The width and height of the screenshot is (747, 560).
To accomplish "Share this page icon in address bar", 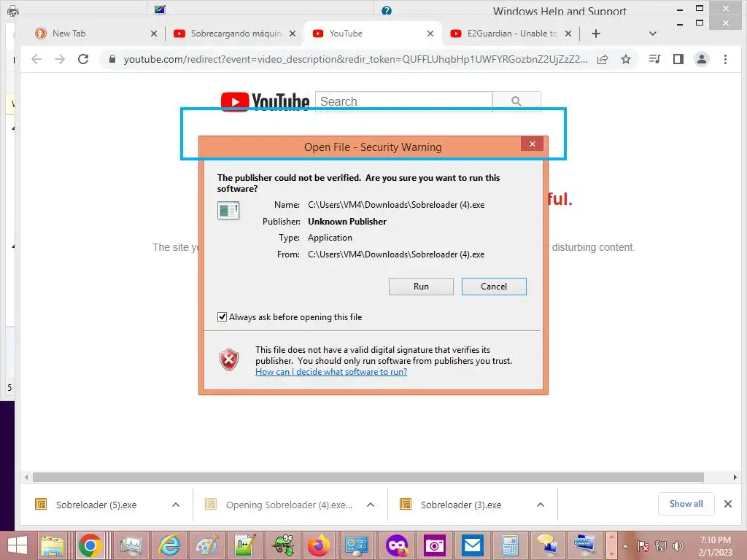I will click(603, 59).
